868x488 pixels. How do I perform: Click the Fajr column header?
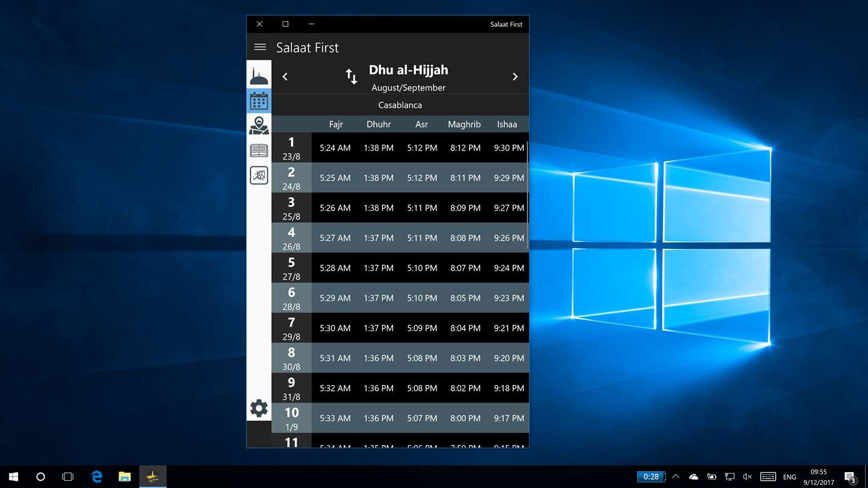click(336, 124)
